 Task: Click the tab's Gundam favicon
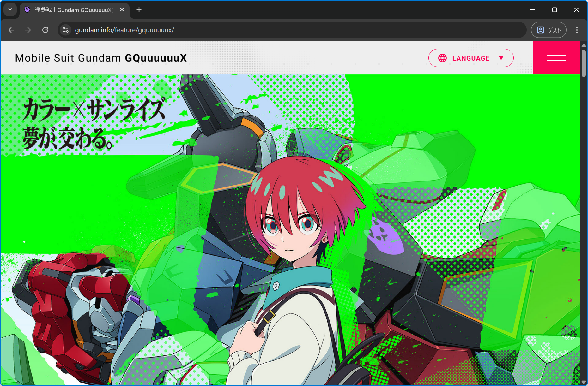(x=27, y=10)
